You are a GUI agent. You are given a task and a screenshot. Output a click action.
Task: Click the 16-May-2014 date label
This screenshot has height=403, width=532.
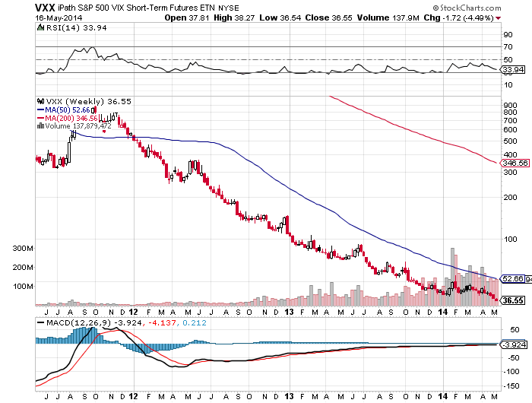(x=59, y=18)
